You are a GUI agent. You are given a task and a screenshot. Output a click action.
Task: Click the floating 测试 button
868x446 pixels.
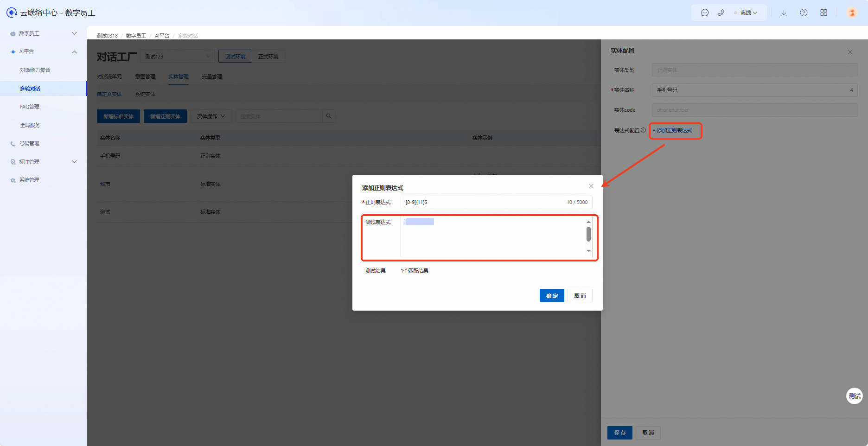(855, 396)
